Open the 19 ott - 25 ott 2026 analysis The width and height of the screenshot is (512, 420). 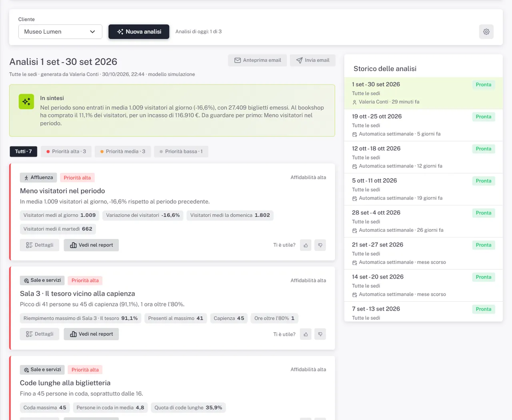click(x=423, y=125)
